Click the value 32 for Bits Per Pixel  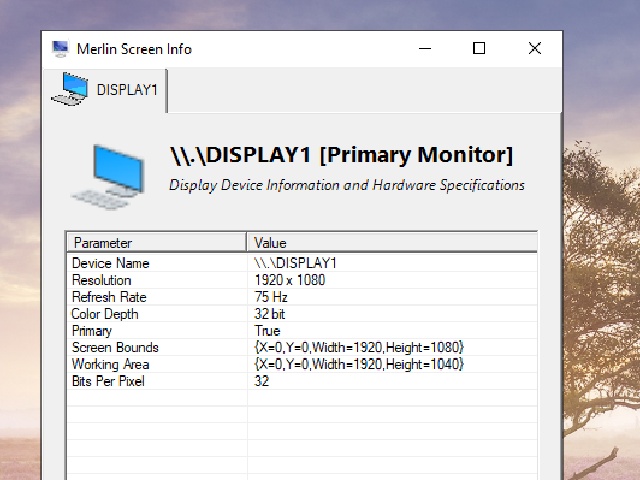[262, 381]
